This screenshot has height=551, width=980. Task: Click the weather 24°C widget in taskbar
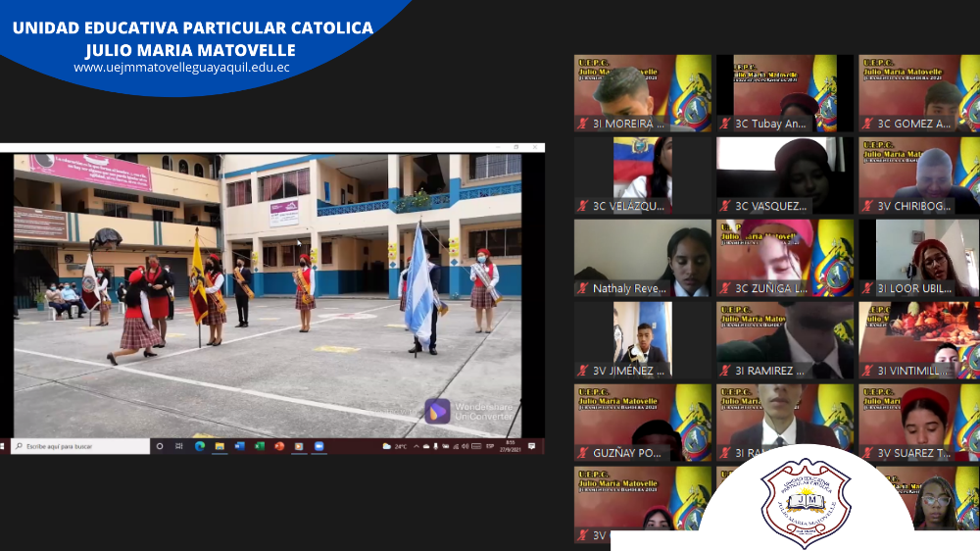click(394, 446)
